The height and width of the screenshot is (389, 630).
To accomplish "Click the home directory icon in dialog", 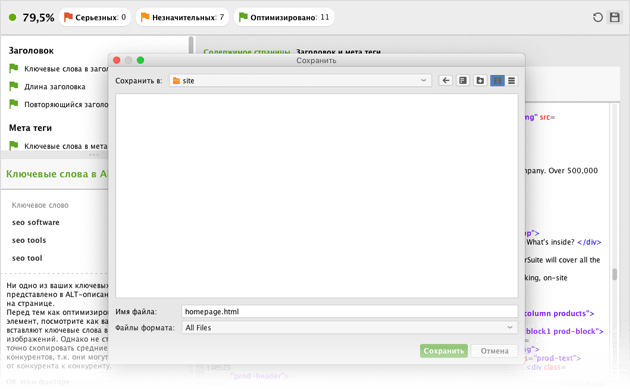I will tap(463, 80).
